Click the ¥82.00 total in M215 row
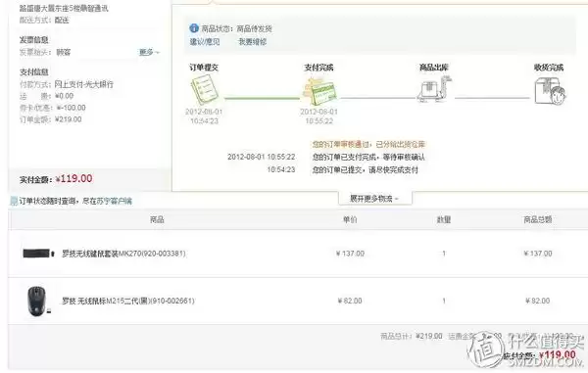Viewport: 588px width, 373px height. (538, 301)
